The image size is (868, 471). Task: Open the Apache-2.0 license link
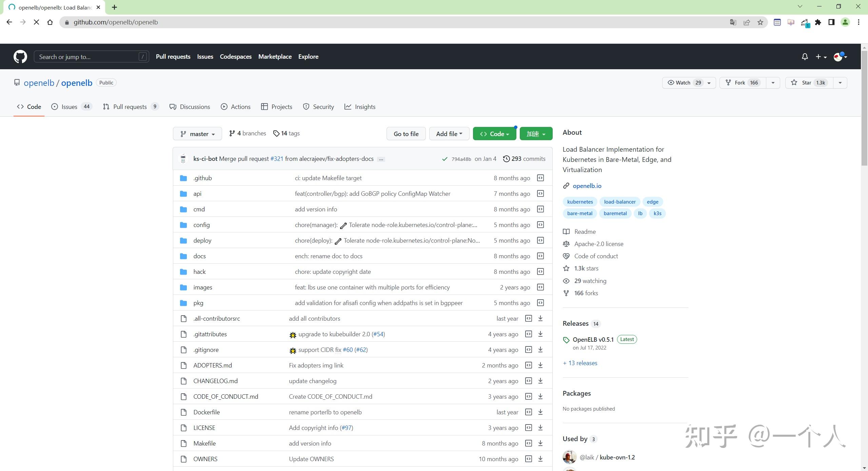(599, 244)
